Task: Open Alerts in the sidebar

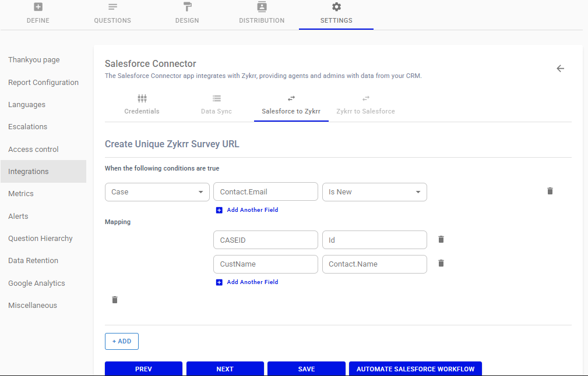Action: point(19,216)
